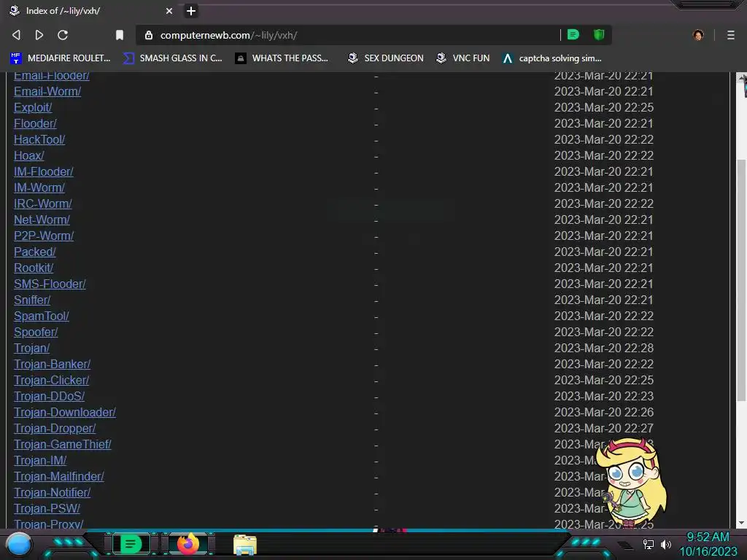
Task: Open the Net-Worm/ directory link
Action: tap(42, 220)
